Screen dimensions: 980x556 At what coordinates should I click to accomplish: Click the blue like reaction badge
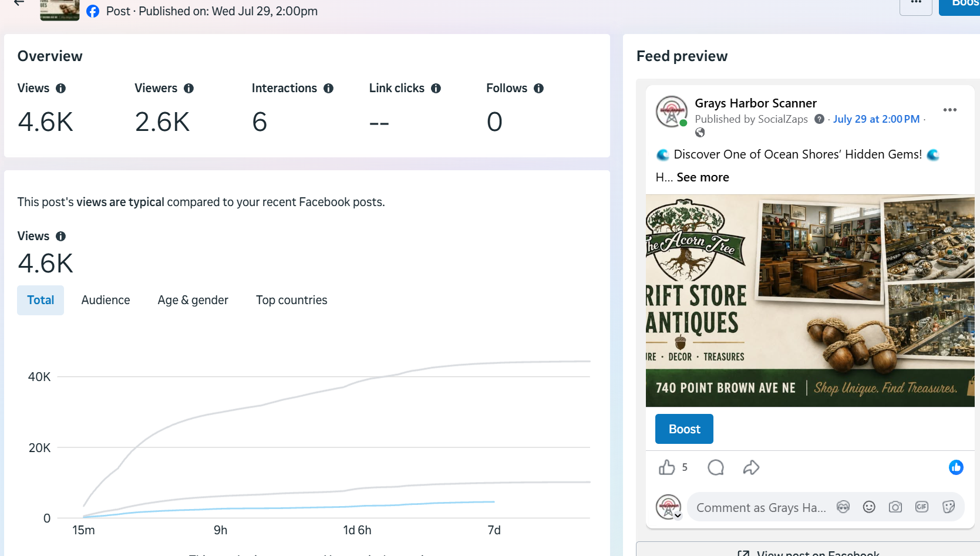coord(956,467)
